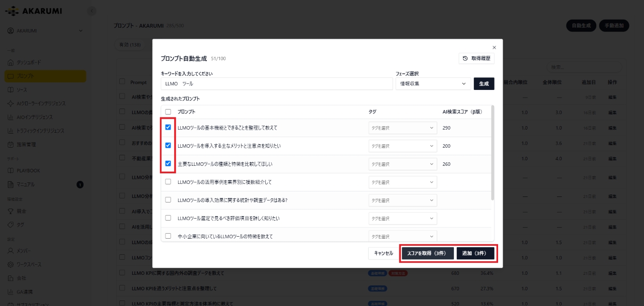Open tag dropdown for 導入効果に関する統計 row

coord(403,200)
